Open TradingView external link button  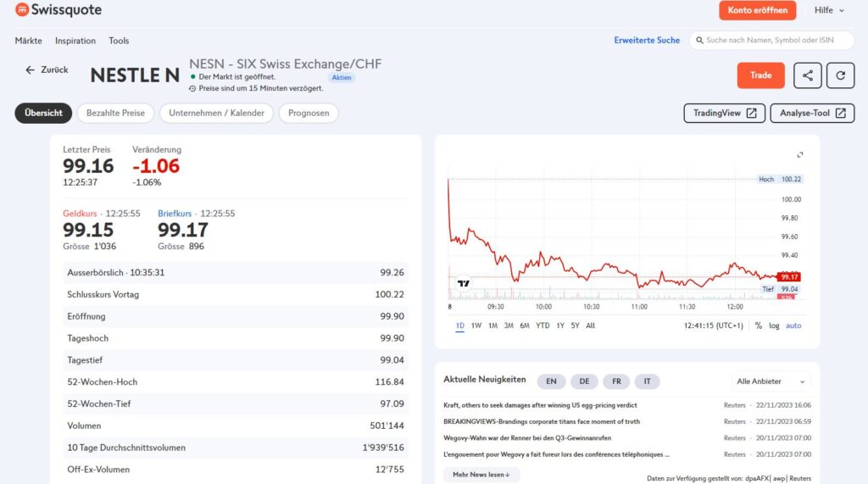[724, 113]
